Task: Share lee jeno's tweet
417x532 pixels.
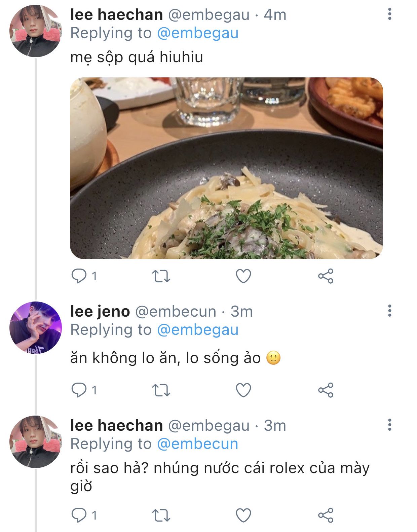Action: coord(326,390)
